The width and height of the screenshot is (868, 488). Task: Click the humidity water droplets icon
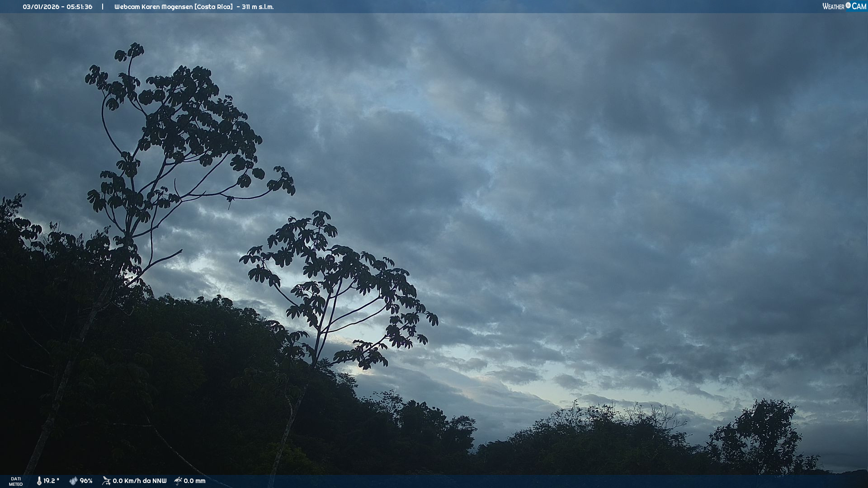click(73, 481)
